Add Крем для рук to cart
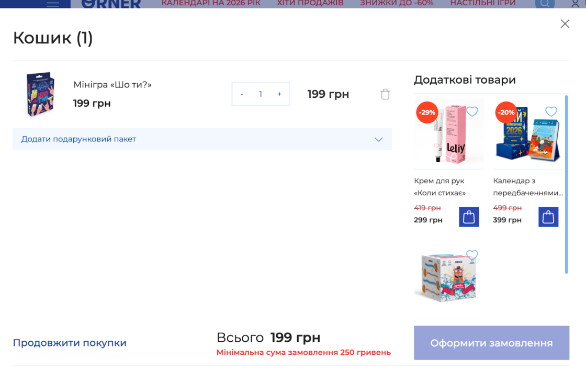586x392 pixels. 469,217
